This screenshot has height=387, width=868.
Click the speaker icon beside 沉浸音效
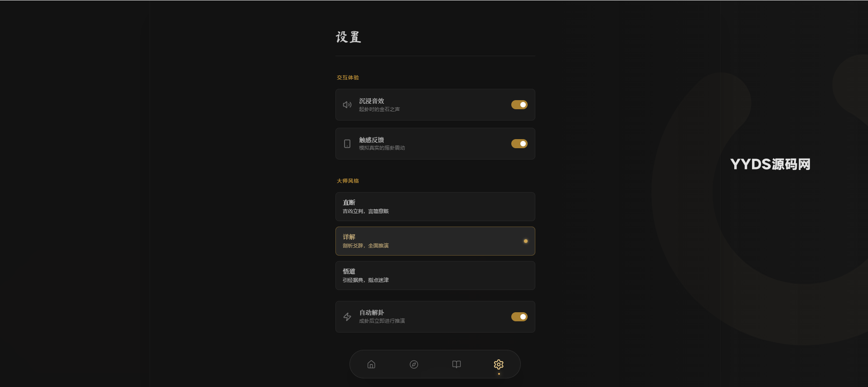coord(347,105)
